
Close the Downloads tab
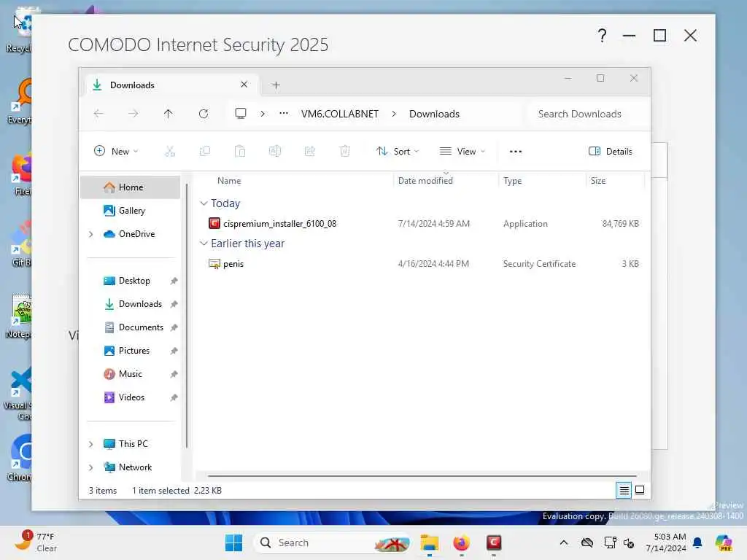coord(244,85)
